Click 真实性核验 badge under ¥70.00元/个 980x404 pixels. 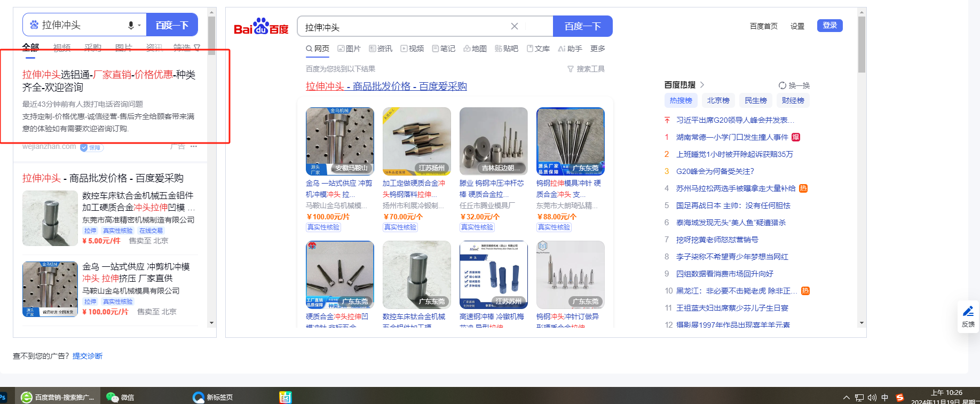click(400, 227)
